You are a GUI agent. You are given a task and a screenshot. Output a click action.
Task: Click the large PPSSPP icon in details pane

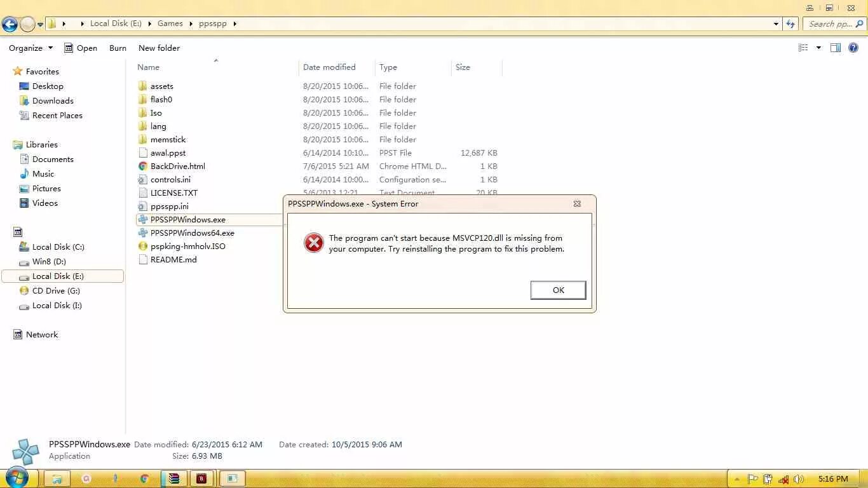[x=26, y=451]
